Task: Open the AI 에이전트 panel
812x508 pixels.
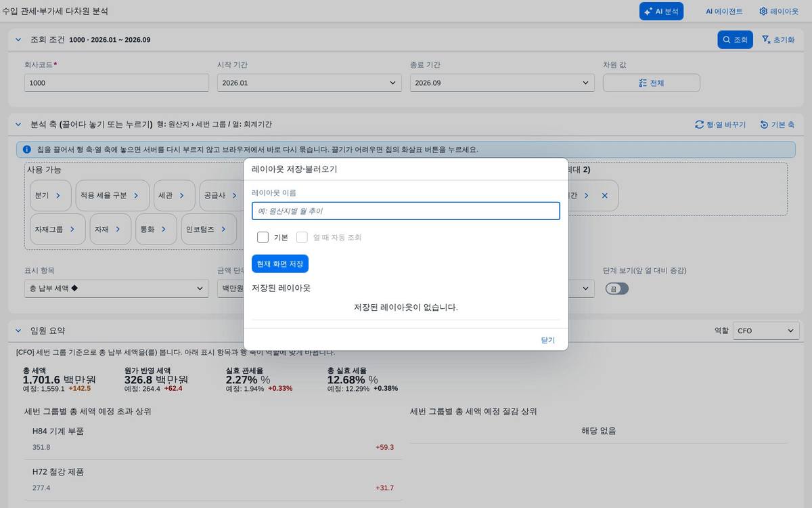Action: (723, 12)
